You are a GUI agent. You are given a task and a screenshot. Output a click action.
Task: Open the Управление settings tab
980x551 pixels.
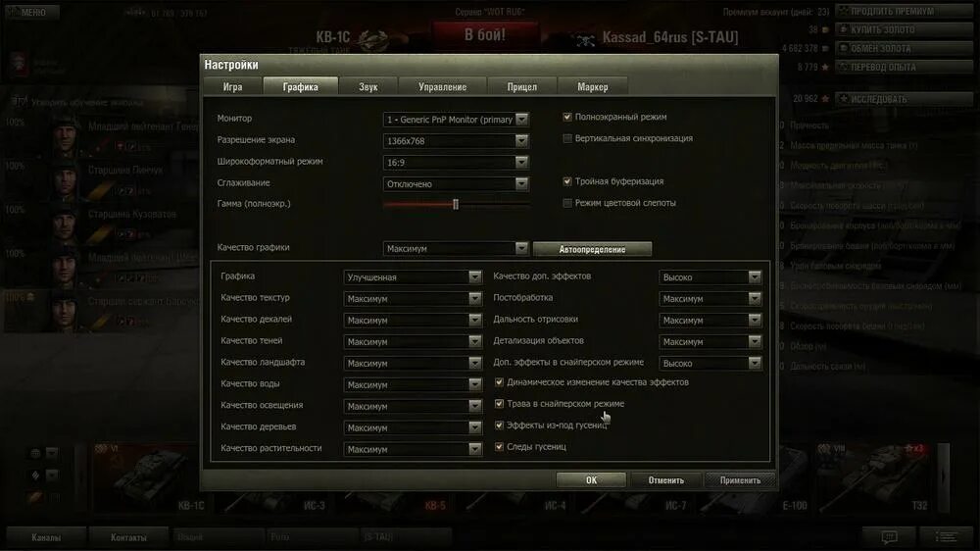click(443, 87)
